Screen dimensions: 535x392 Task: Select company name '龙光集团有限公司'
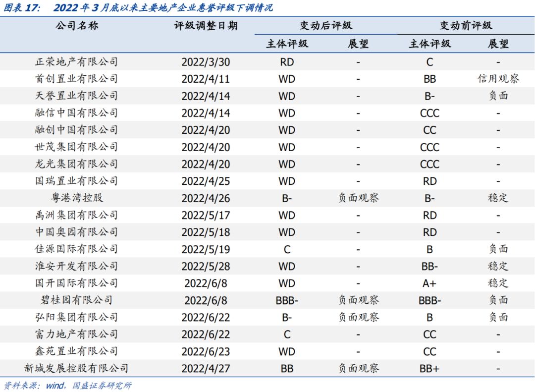coord(76,164)
